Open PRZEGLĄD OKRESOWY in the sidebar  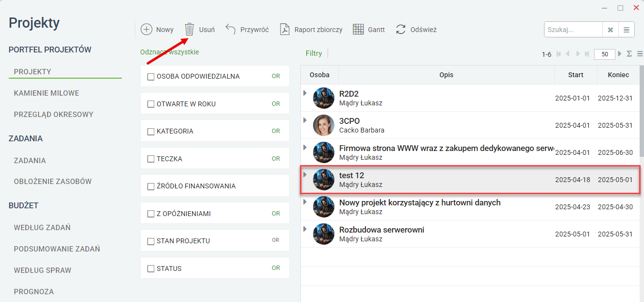[54, 115]
